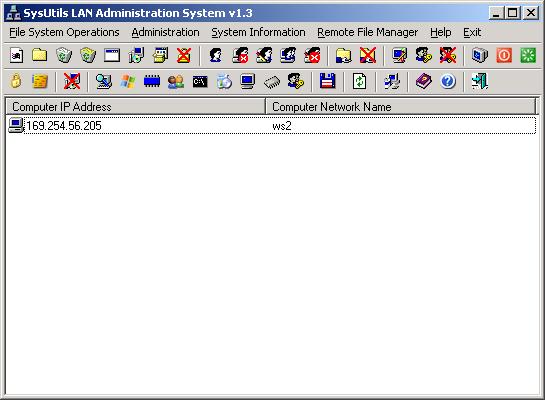
Task: Click the green refresh page icon
Action: click(359, 82)
